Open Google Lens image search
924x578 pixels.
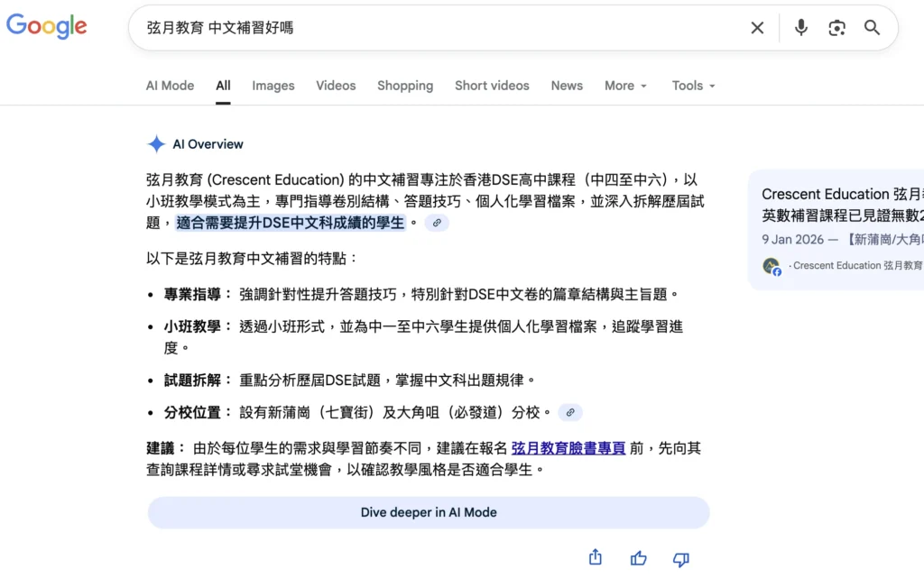(x=836, y=28)
